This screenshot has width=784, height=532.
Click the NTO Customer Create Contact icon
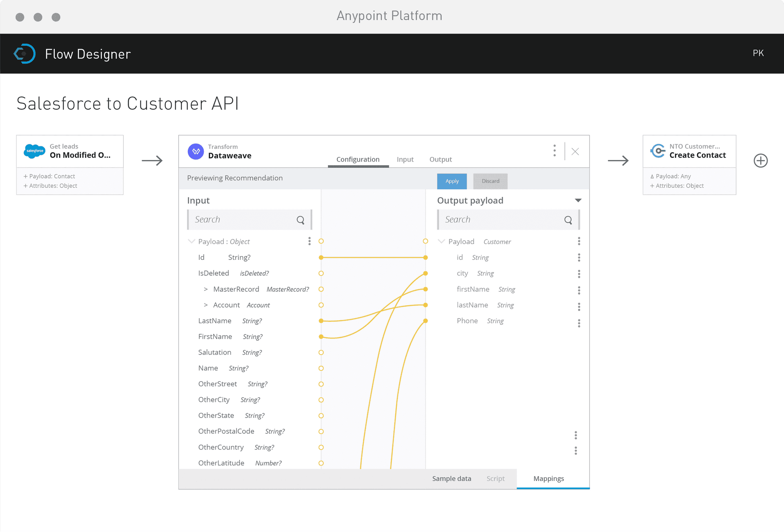click(x=658, y=151)
